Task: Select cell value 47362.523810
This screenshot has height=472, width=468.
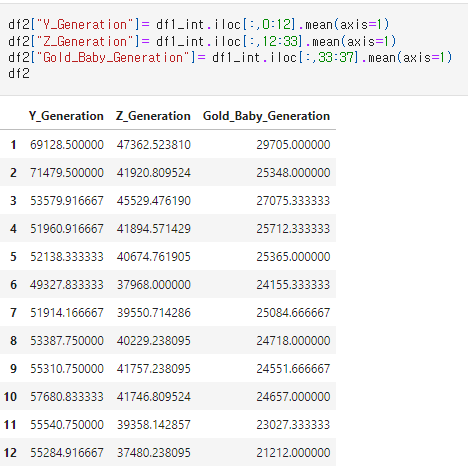Action: tap(154, 145)
